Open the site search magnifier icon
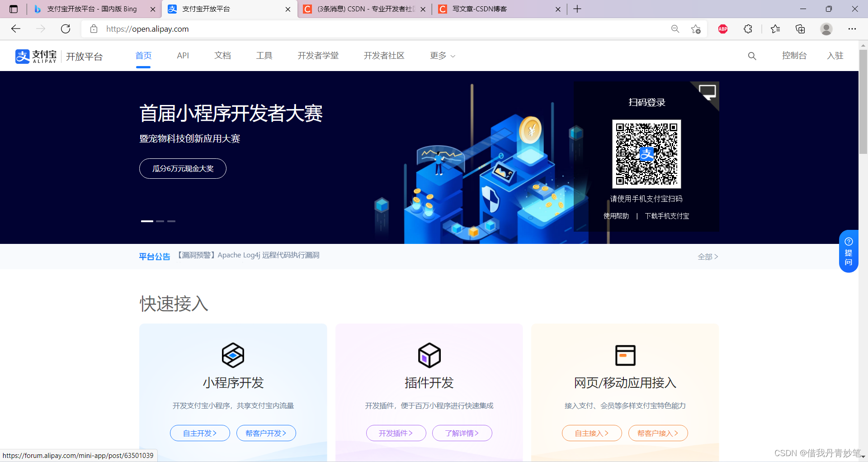 point(752,56)
